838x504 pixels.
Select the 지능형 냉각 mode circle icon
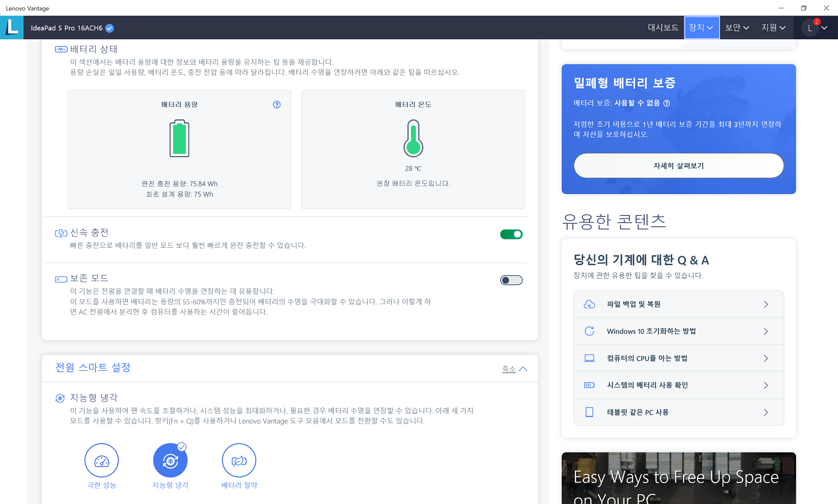[170, 461]
